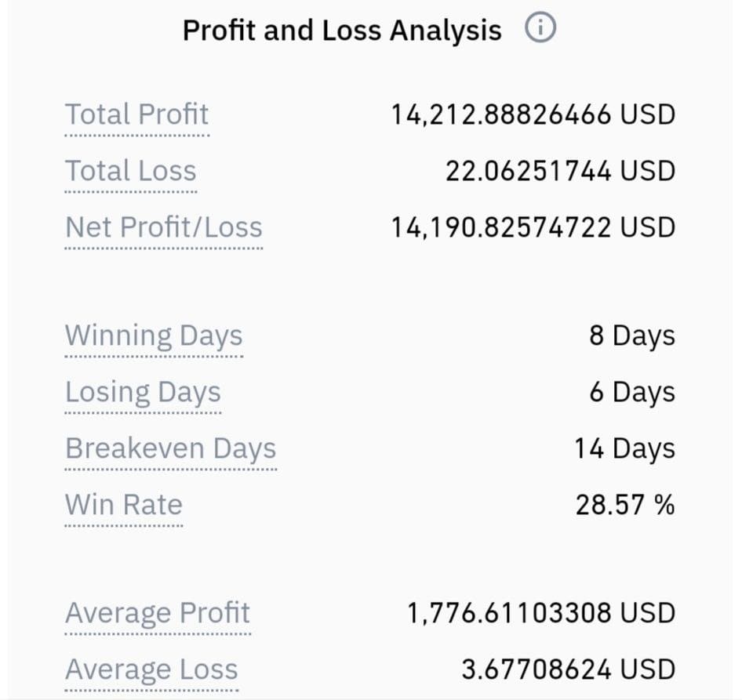Select the Breakeven Days underlined label

click(x=171, y=448)
